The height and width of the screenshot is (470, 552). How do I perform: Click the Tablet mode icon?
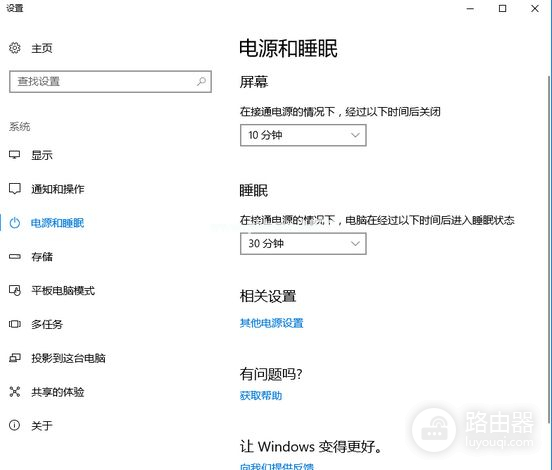pyautogui.click(x=15, y=290)
